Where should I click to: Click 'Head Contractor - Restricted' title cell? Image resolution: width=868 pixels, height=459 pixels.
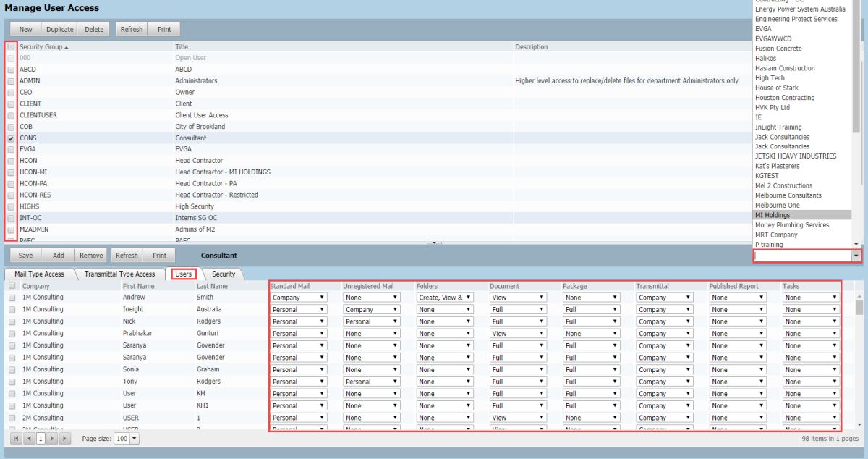coord(216,195)
